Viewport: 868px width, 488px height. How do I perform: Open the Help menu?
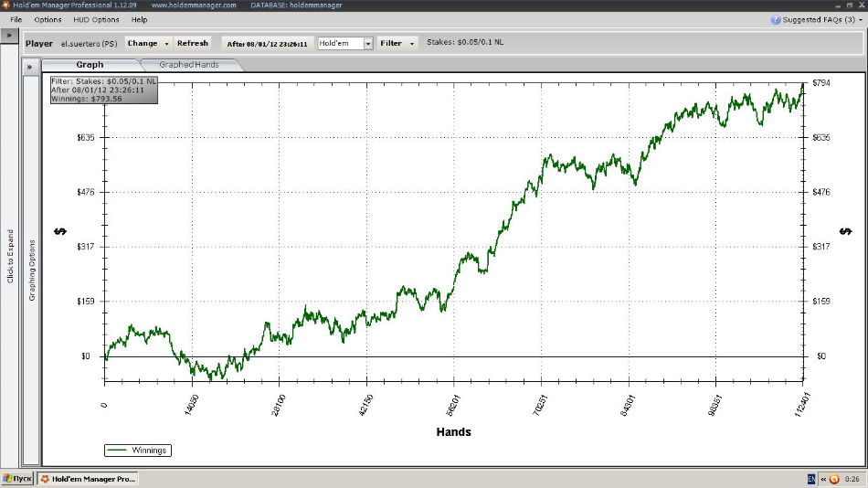point(139,19)
